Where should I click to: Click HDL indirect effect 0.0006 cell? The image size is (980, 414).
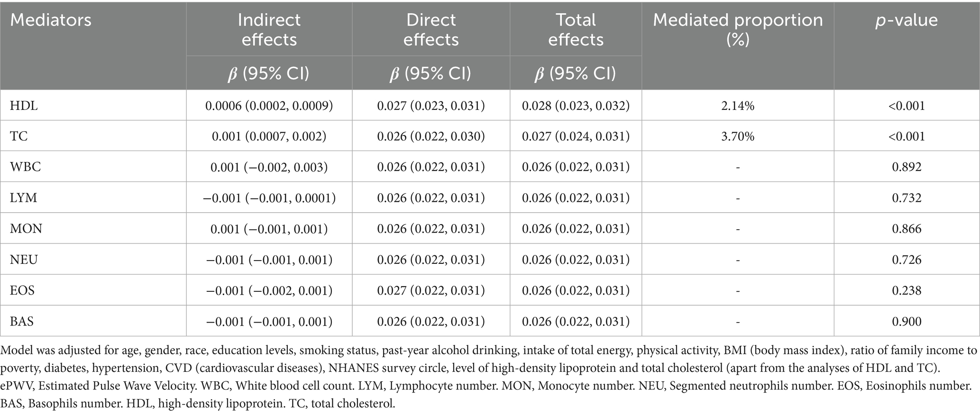(269, 106)
